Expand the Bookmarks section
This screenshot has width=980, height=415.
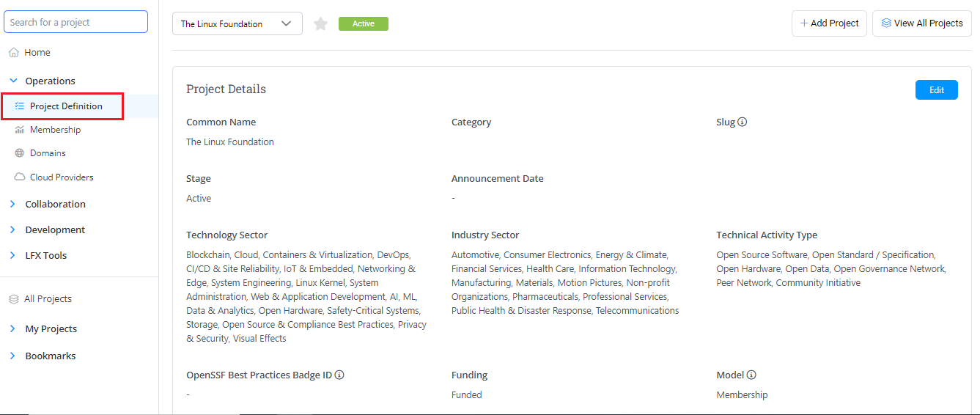point(13,356)
